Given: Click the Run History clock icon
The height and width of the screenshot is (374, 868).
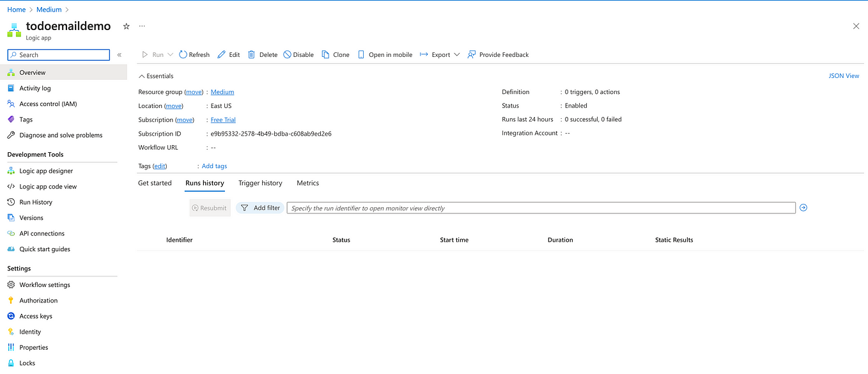Looking at the screenshot, I should click(11, 202).
